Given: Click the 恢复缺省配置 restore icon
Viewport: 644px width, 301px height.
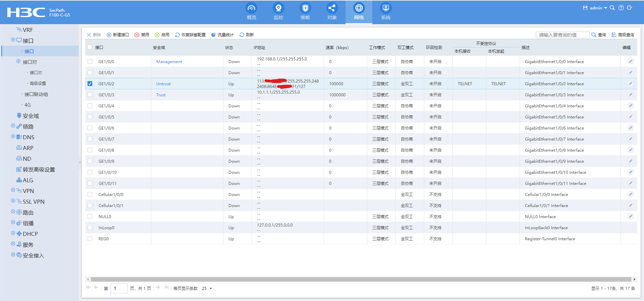Looking at the screenshot, I should click(x=177, y=35).
